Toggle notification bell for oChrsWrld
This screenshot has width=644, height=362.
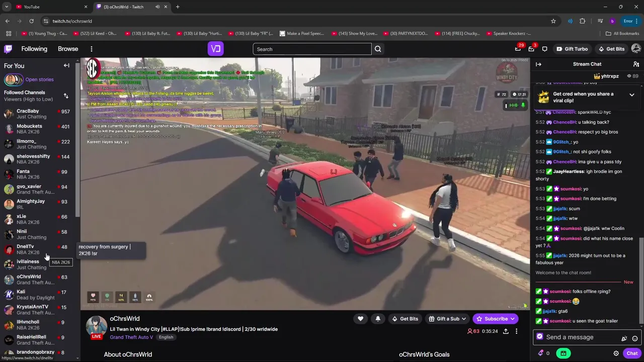click(x=378, y=319)
